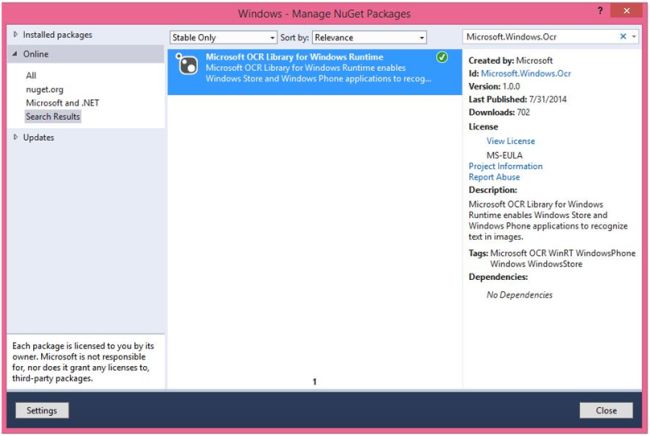
Task: Open the Stable Only filter dropdown
Action: coord(223,37)
